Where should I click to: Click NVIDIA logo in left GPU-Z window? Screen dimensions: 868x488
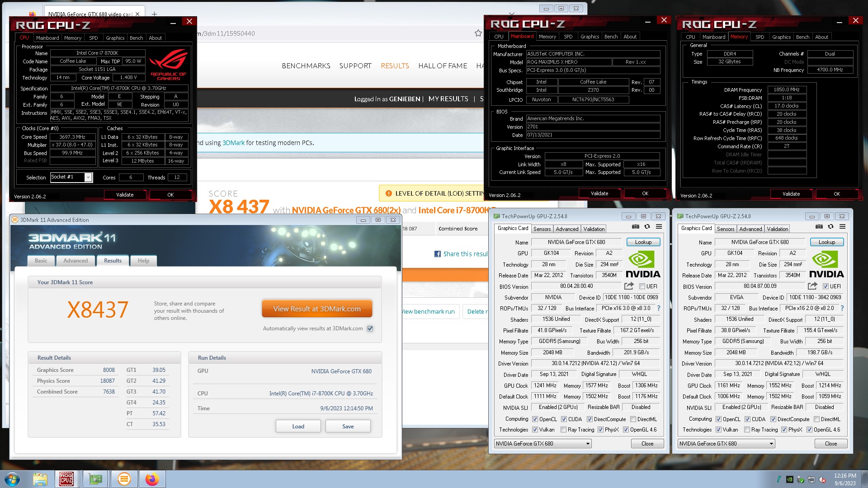click(643, 265)
